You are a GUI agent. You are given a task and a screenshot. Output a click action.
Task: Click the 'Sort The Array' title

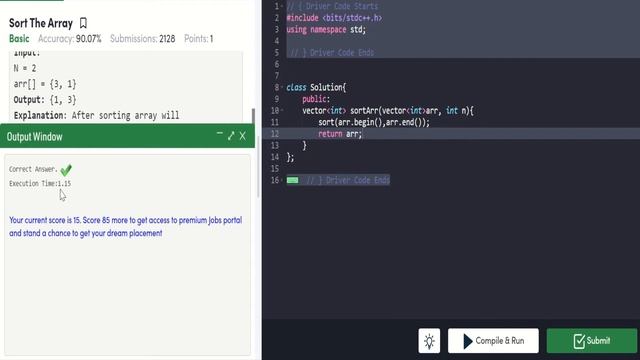coord(41,23)
